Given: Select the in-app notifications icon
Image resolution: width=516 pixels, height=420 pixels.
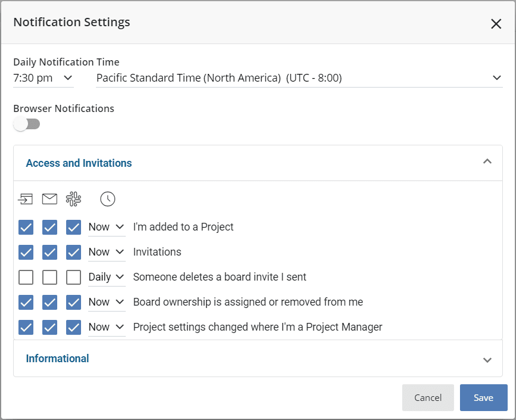Looking at the screenshot, I should pos(25,198).
